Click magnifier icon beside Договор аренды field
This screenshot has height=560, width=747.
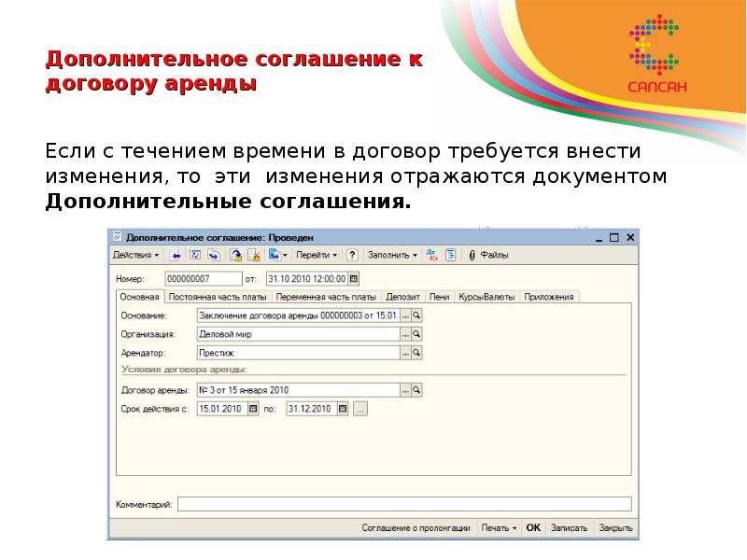pos(417,390)
